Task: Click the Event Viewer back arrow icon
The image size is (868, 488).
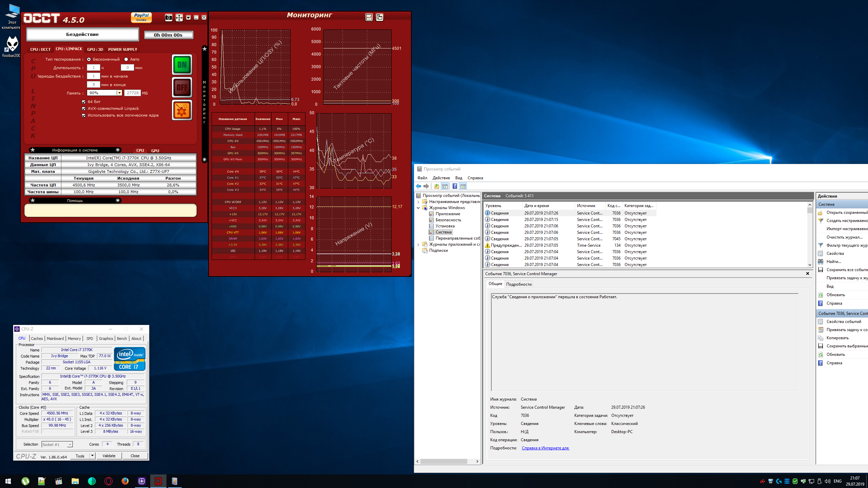Action: (418, 186)
